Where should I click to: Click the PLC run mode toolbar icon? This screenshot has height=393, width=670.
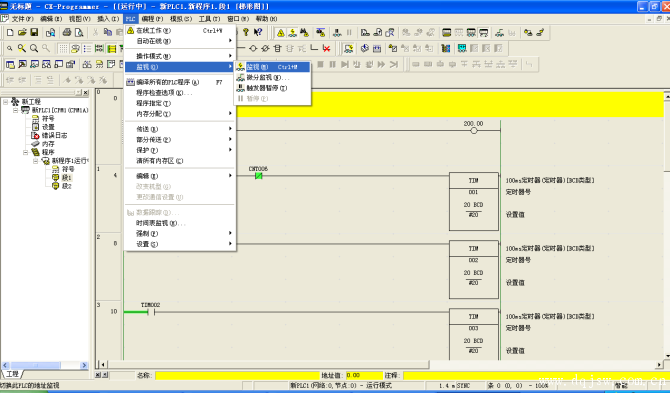pyautogui.click(x=484, y=32)
